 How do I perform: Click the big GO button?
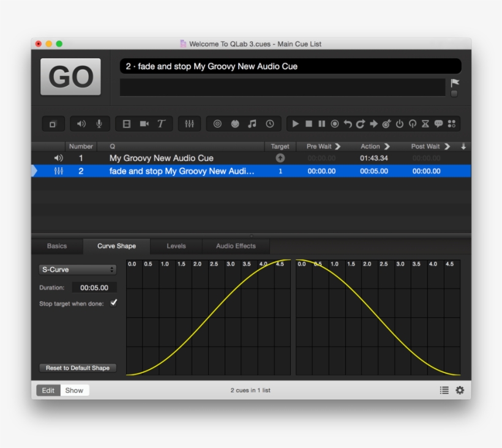click(x=70, y=77)
